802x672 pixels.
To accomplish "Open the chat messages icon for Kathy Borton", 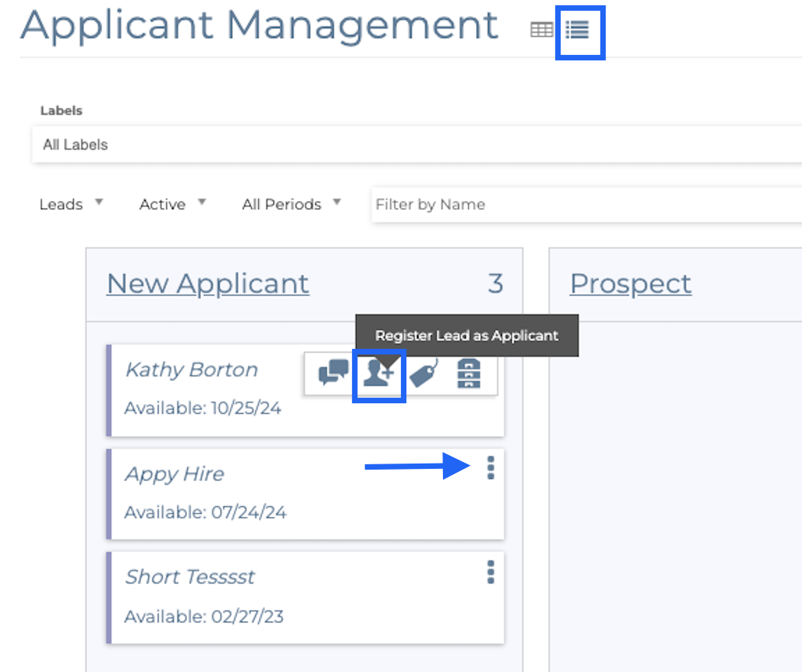I will (x=333, y=373).
